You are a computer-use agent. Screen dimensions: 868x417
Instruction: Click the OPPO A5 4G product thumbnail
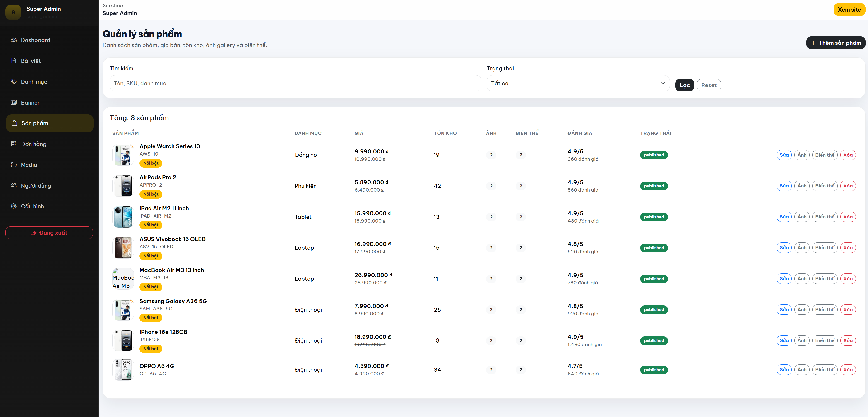click(123, 369)
